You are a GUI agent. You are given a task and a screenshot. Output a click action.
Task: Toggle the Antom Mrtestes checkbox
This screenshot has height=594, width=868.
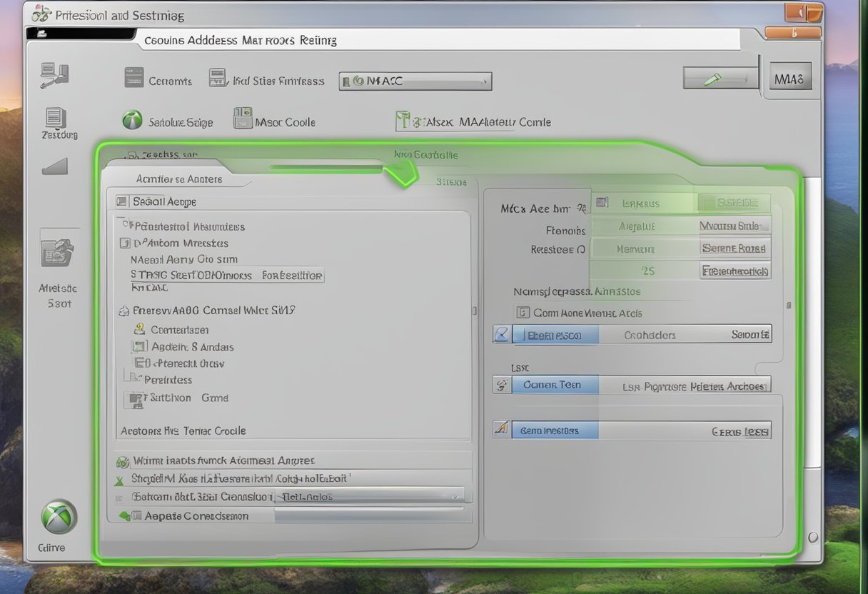pyautogui.click(x=125, y=243)
